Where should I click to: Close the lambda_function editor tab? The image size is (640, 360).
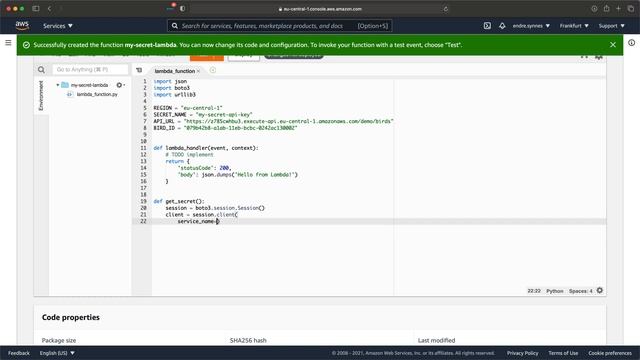(198, 71)
